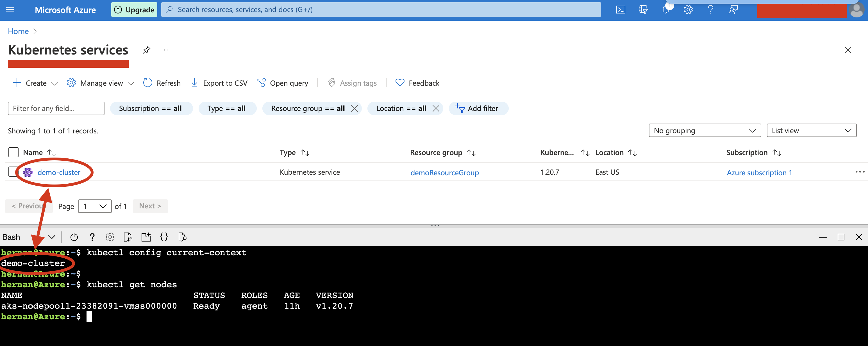The width and height of the screenshot is (868, 346).
Task: Close the Kubernetes services blade
Action: tap(848, 50)
